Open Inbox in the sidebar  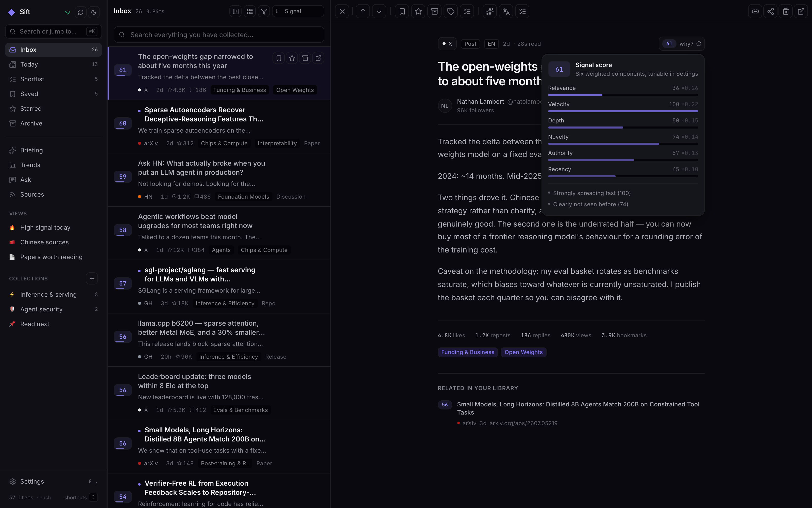click(x=53, y=50)
